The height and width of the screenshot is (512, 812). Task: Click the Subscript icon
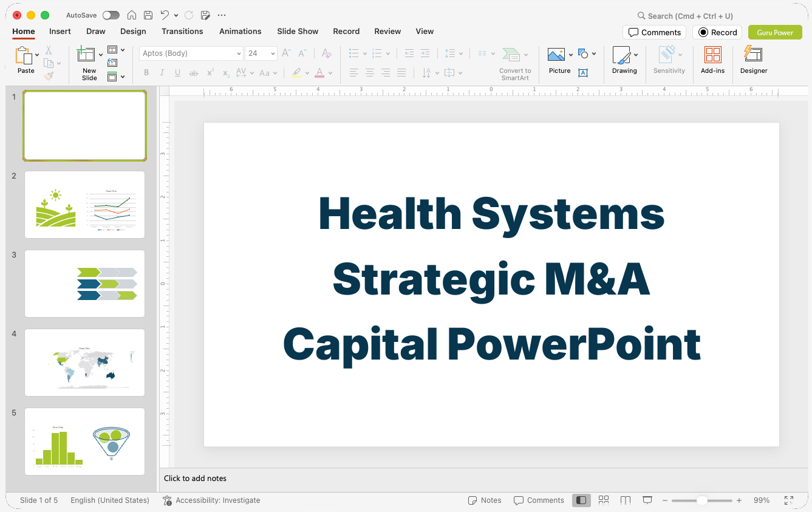coord(226,73)
